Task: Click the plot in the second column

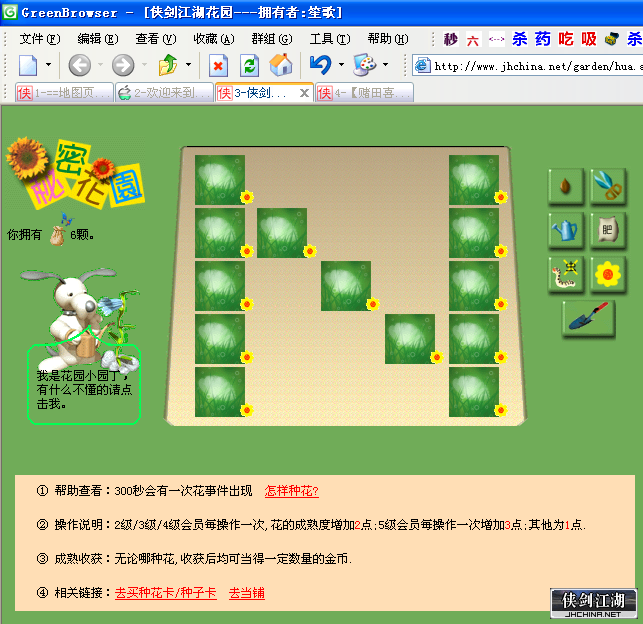Action: pyautogui.click(x=282, y=233)
